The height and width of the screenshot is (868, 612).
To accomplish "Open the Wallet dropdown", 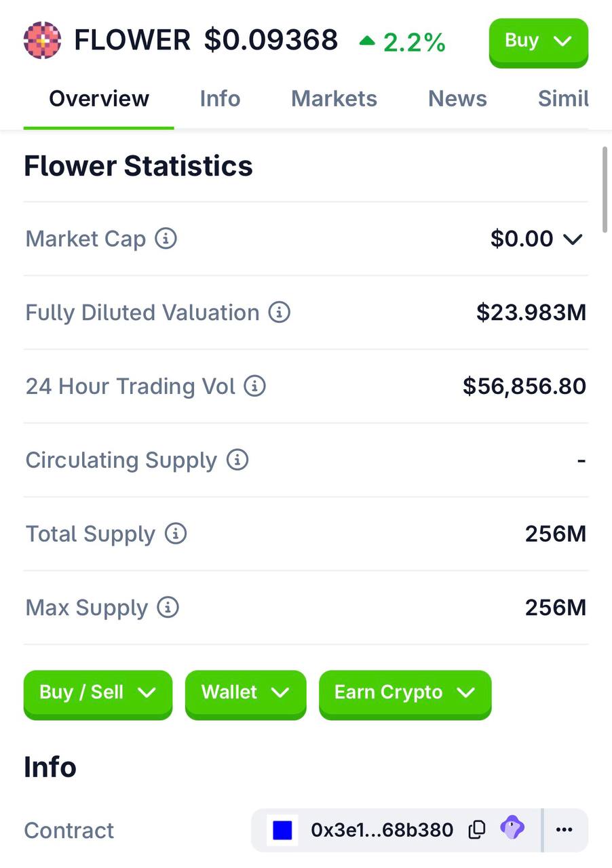I will pyautogui.click(x=246, y=694).
